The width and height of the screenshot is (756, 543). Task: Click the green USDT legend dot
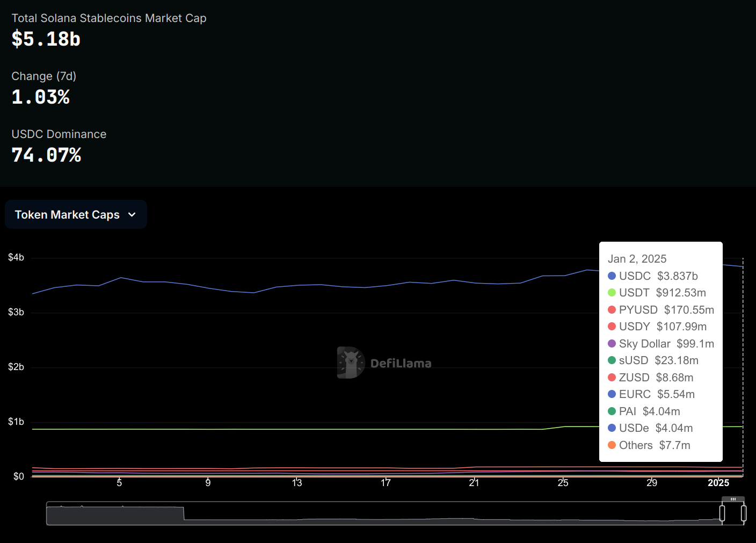coord(612,293)
